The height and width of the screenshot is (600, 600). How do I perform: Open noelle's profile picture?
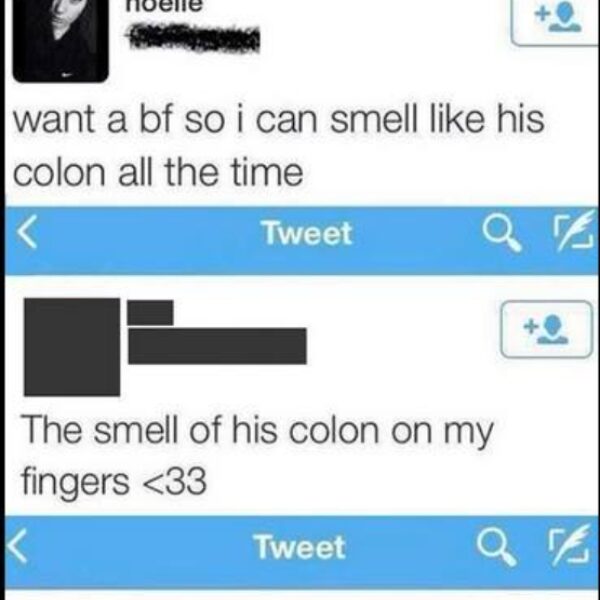tap(60, 40)
